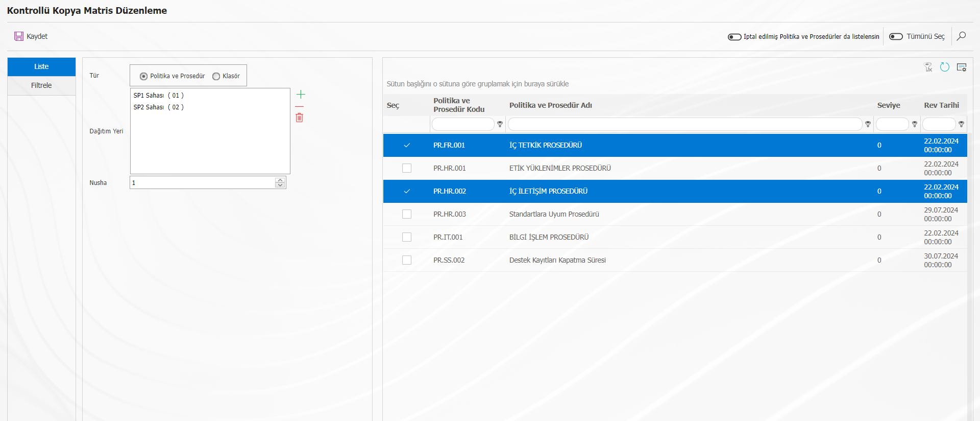Check the PR.HR.003 row checkbox
980x421 pixels.
coord(407,214)
